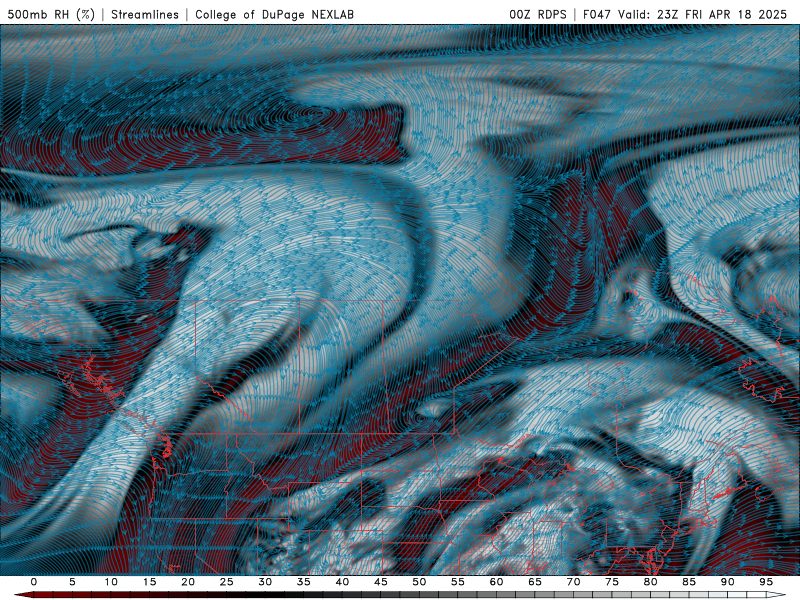Click the colorbar tick label "55"
Screen dimensions: 800x600
click(458, 582)
